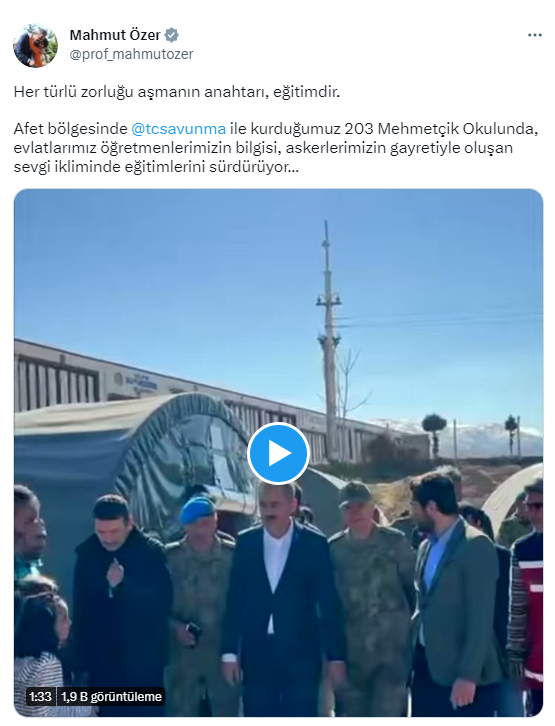Click Mahmut Özer's profile avatar
555x726 pixels.
(x=36, y=46)
